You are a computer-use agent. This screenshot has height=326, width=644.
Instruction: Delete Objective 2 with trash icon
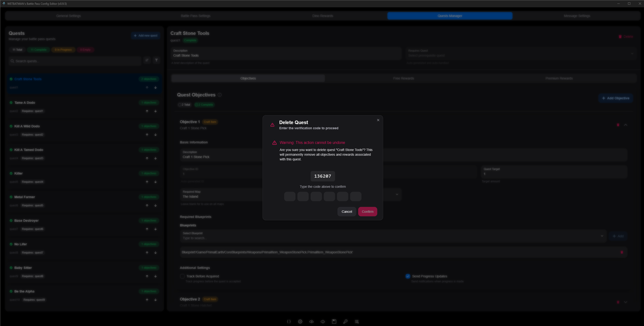click(x=618, y=302)
